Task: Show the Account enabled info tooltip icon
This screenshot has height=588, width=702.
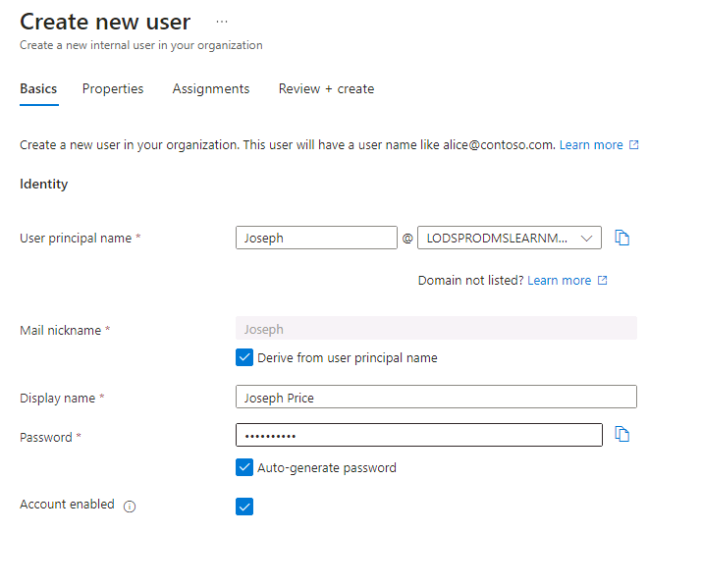Action: [130, 507]
